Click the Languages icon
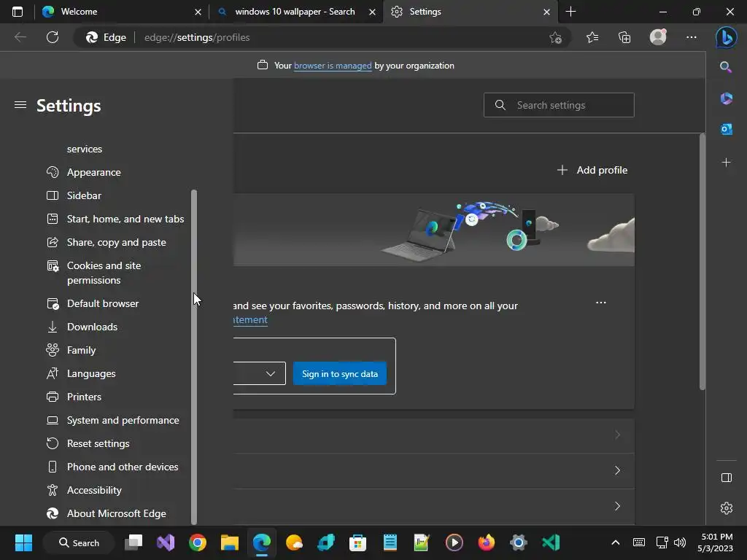 (x=53, y=373)
